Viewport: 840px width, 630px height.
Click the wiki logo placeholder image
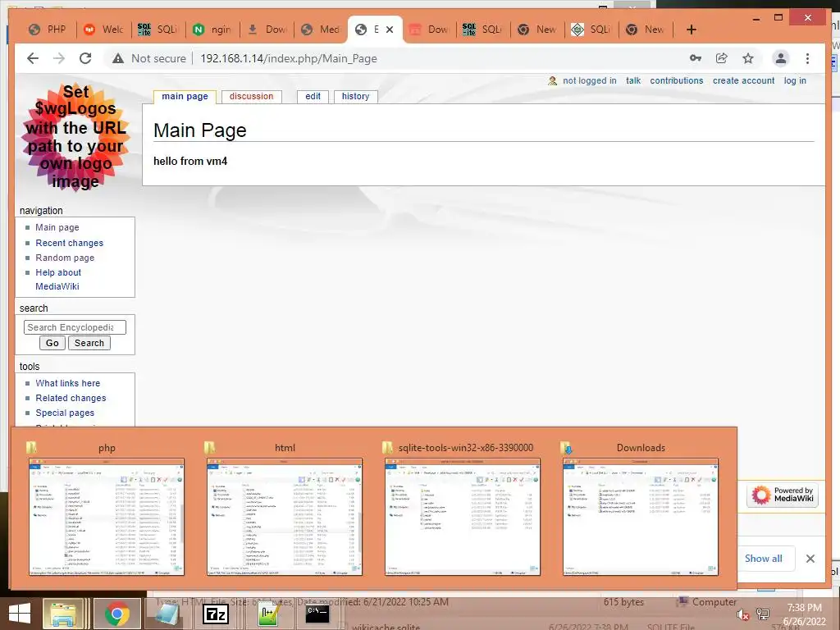coord(75,137)
